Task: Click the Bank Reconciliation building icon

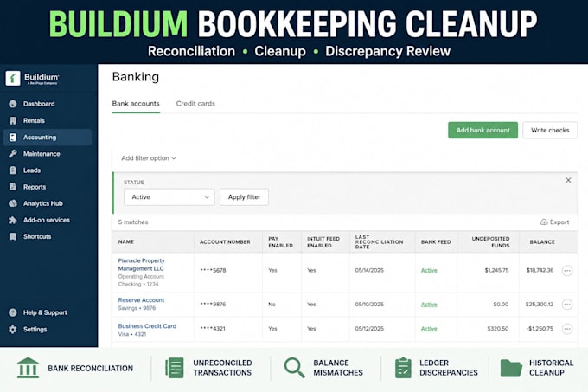Action: click(29, 368)
